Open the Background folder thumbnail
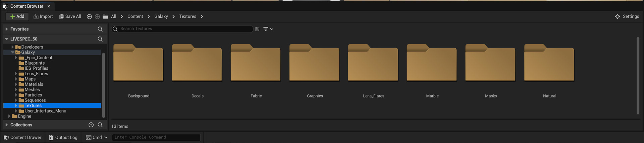644x143 pixels. 138,63
